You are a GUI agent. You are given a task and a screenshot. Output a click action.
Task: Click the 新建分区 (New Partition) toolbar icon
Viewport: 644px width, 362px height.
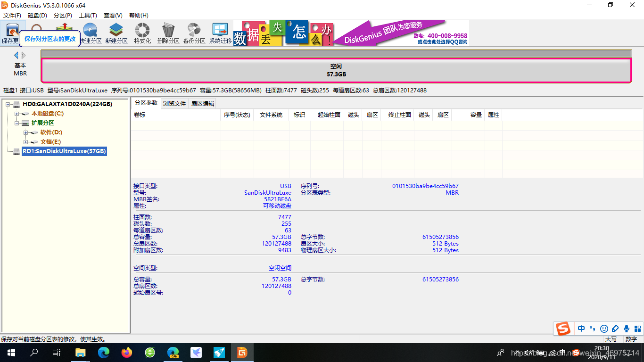[116, 33]
